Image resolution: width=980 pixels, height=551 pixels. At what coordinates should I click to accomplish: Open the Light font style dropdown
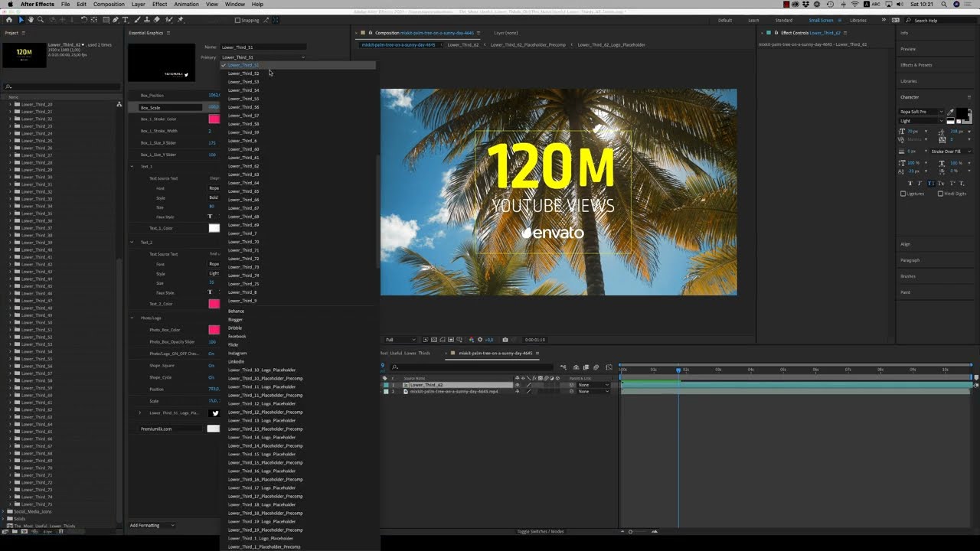tap(922, 121)
